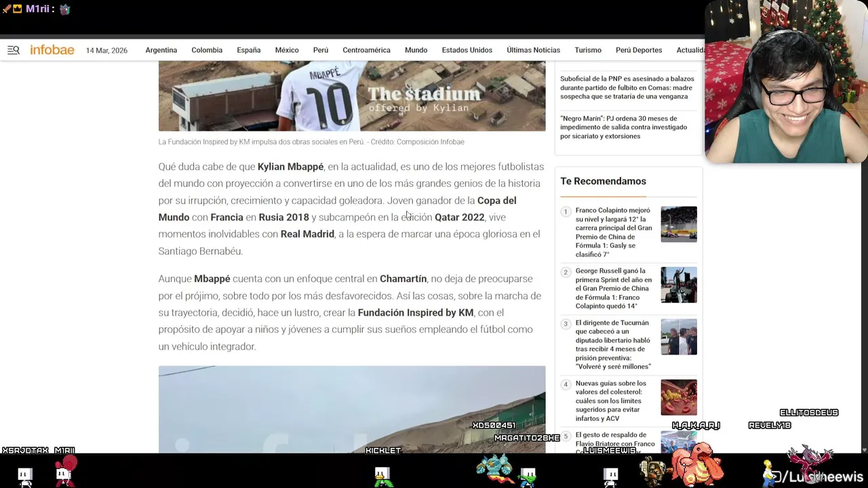Image resolution: width=868 pixels, height=488 pixels.
Task: Click the H.A.K.A.R.I avatar label
Action: [696, 426]
